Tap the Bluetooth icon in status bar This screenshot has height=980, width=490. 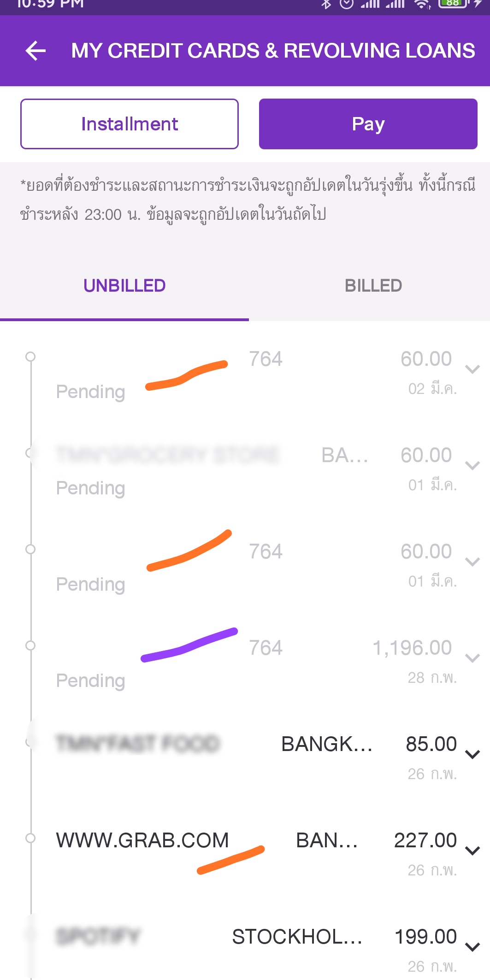coord(326,4)
